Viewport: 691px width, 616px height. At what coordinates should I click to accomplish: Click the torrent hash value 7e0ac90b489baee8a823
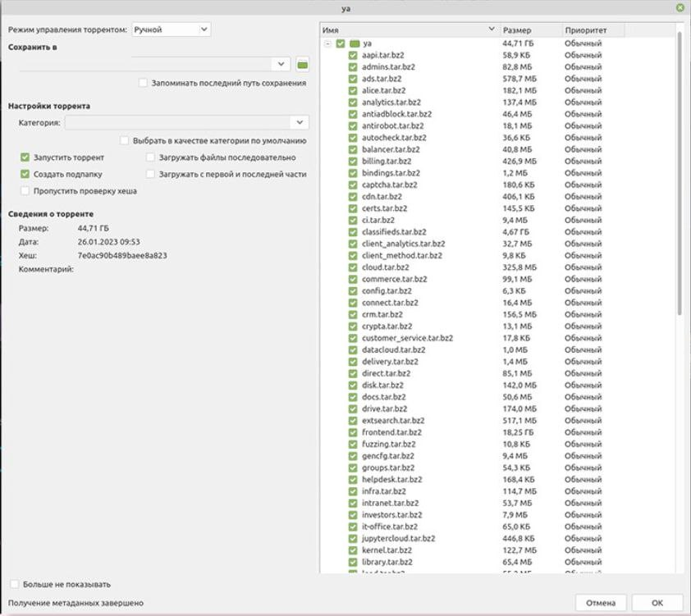[x=122, y=255]
